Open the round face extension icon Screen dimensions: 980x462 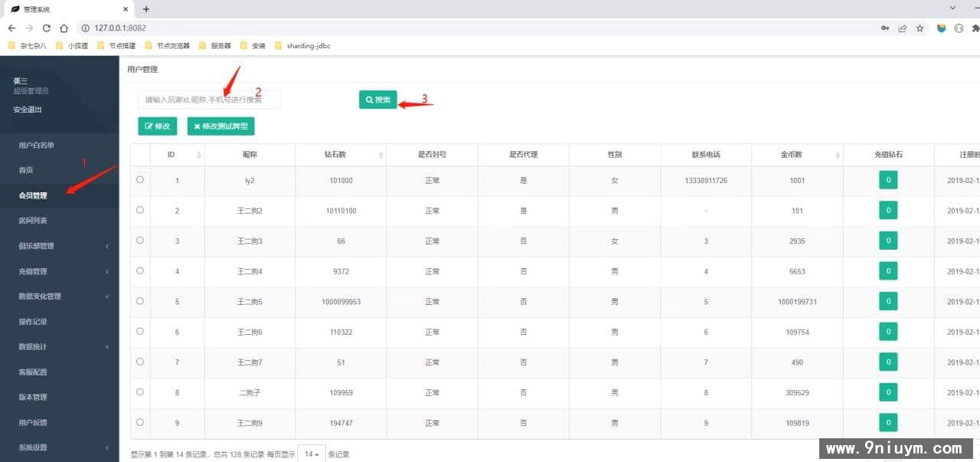click(959, 28)
